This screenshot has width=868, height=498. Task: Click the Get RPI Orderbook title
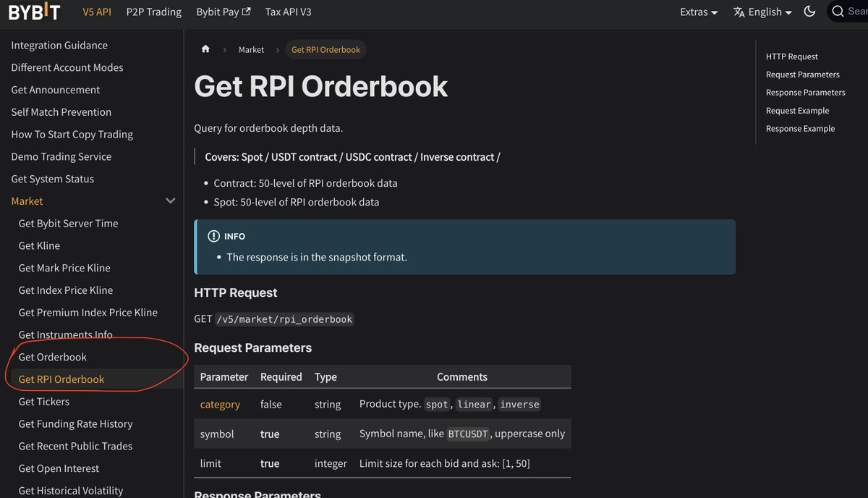coord(321,86)
